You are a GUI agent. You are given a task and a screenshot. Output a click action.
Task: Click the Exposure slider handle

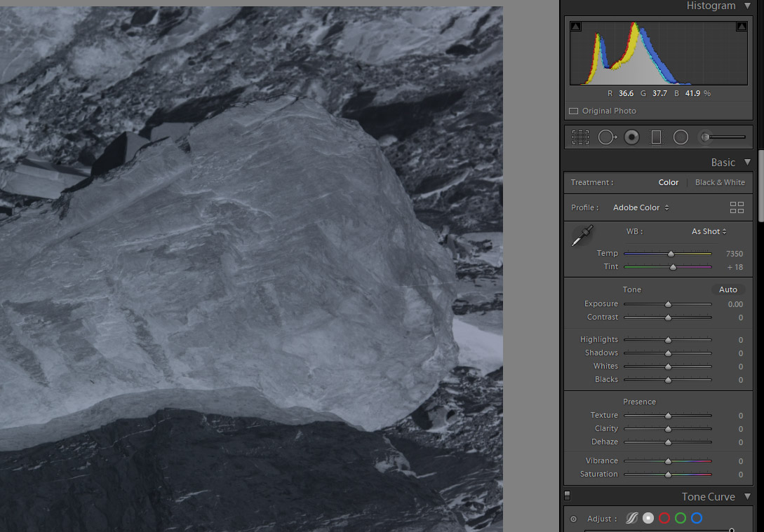pyautogui.click(x=668, y=304)
